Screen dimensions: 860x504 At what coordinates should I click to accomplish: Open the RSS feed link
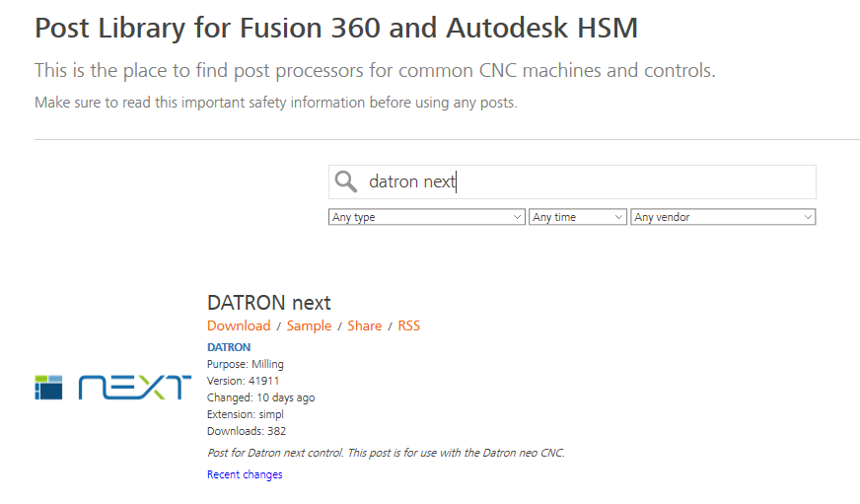click(x=409, y=325)
